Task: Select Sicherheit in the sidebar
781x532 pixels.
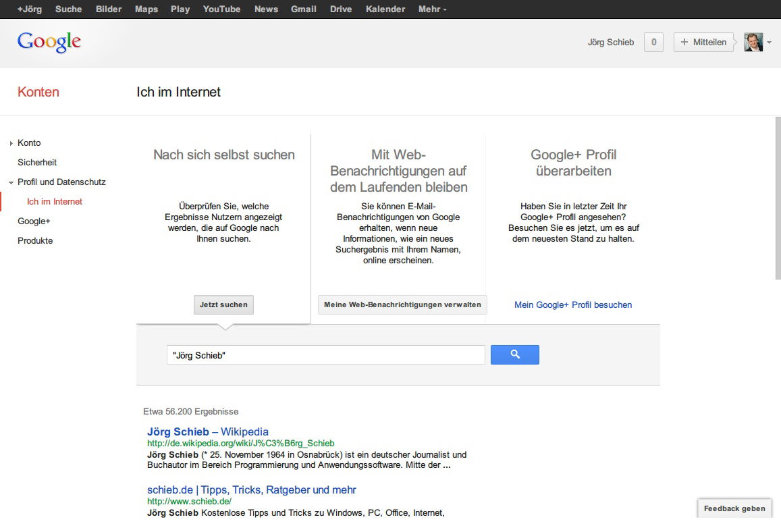Action: (x=37, y=163)
